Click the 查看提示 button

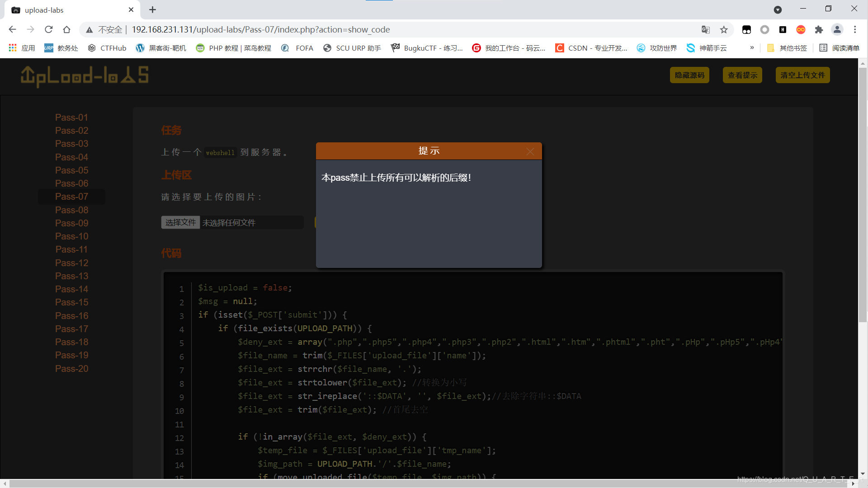[x=742, y=75]
